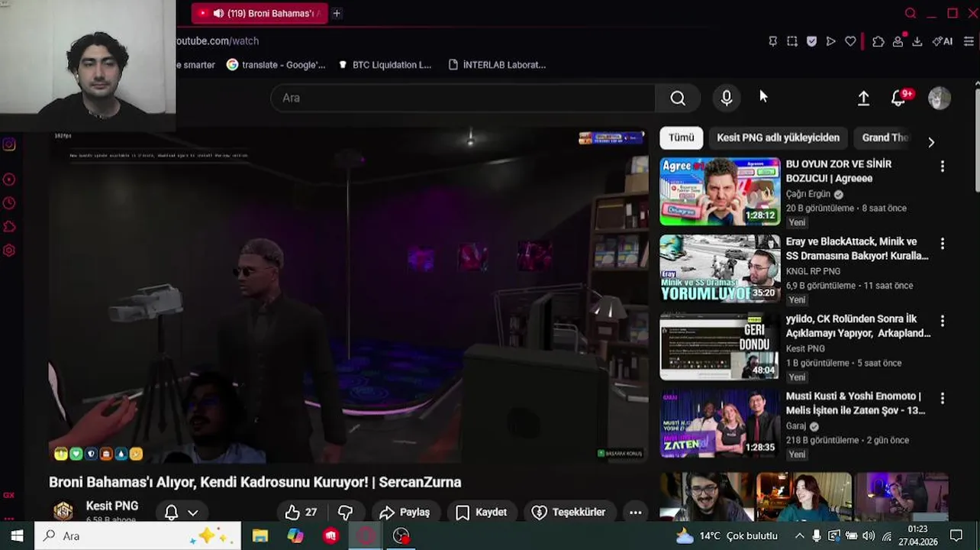Open Opera's Flow send icon

click(x=831, y=41)
